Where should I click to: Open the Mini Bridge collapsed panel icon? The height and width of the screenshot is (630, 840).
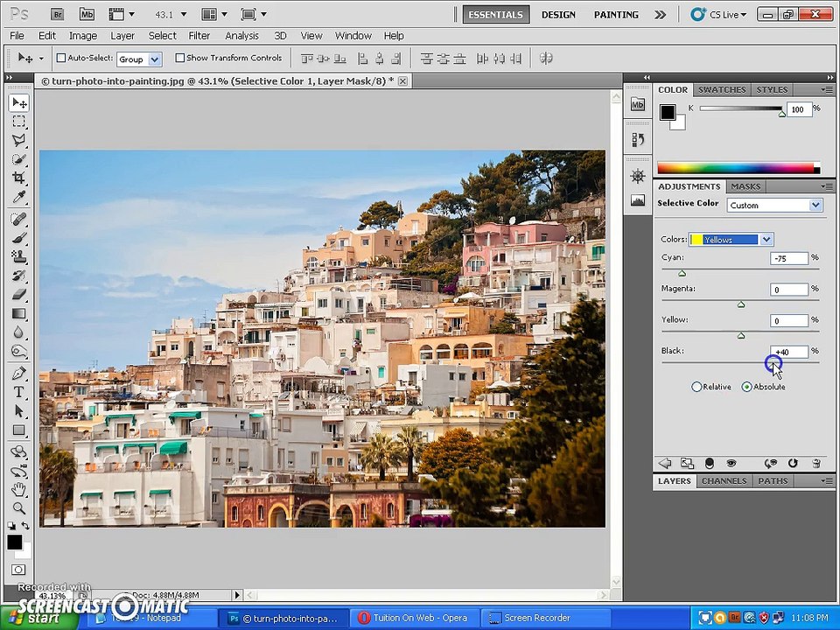tap(638, 104)
